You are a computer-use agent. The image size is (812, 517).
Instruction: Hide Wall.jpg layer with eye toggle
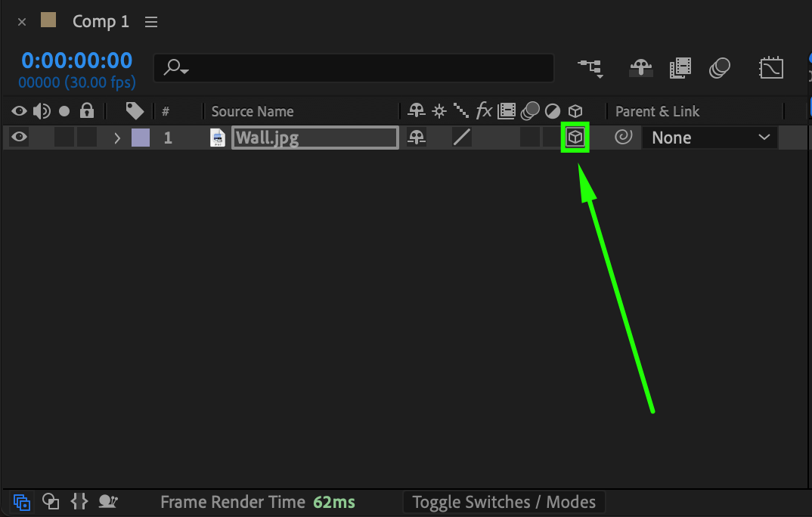pos(19,137)
